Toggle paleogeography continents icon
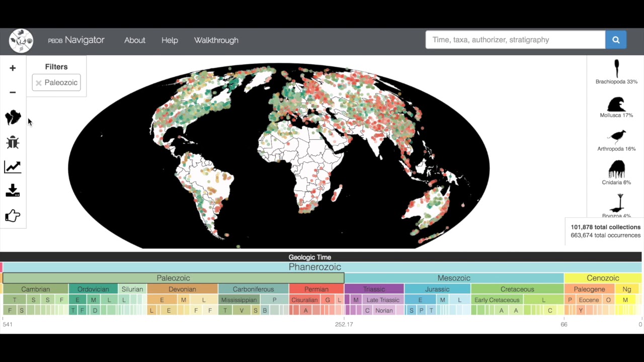Screen dimensions: 644x362 [x=13, y=118]
